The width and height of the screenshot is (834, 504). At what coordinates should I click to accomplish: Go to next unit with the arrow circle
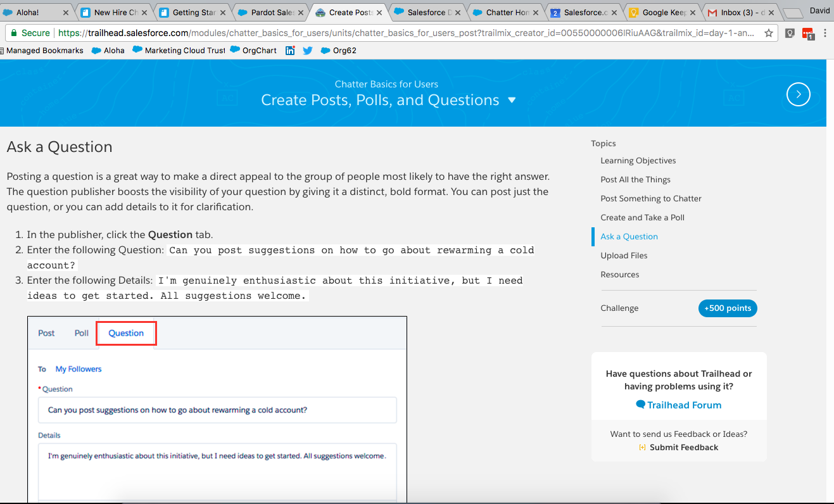799,94
